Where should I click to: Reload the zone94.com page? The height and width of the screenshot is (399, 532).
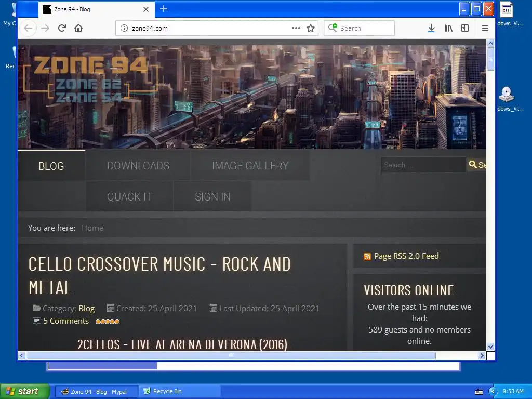[x=62, y=28]
